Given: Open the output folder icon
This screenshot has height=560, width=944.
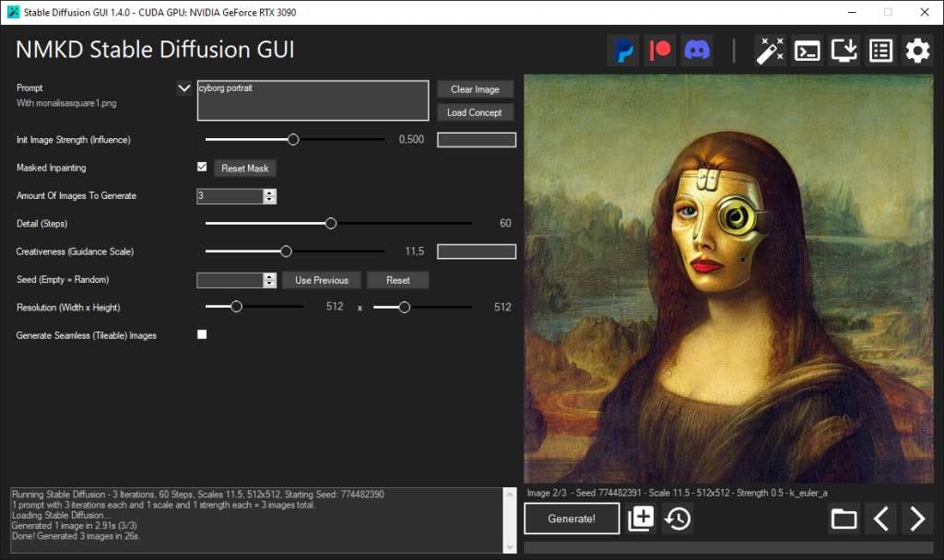Looking at the screenshot, I should 844,519.
